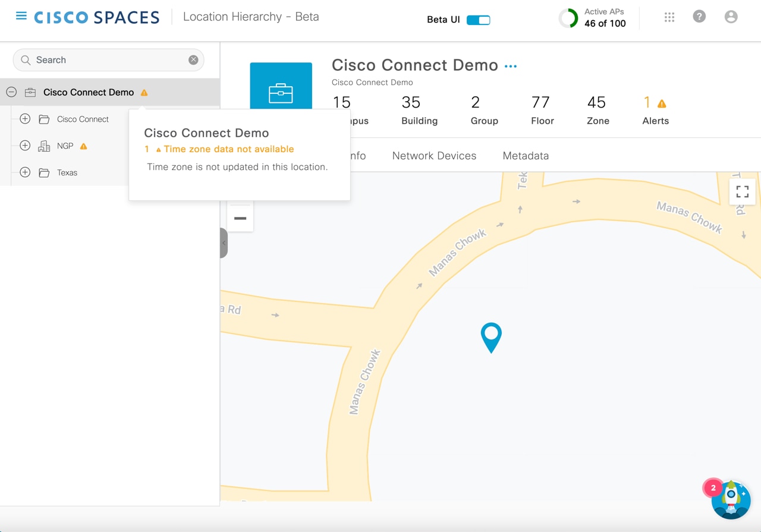Click the Location Hierarchy - Beta title
The width and height of the screenshot is (761, 532).
(251, 17)
